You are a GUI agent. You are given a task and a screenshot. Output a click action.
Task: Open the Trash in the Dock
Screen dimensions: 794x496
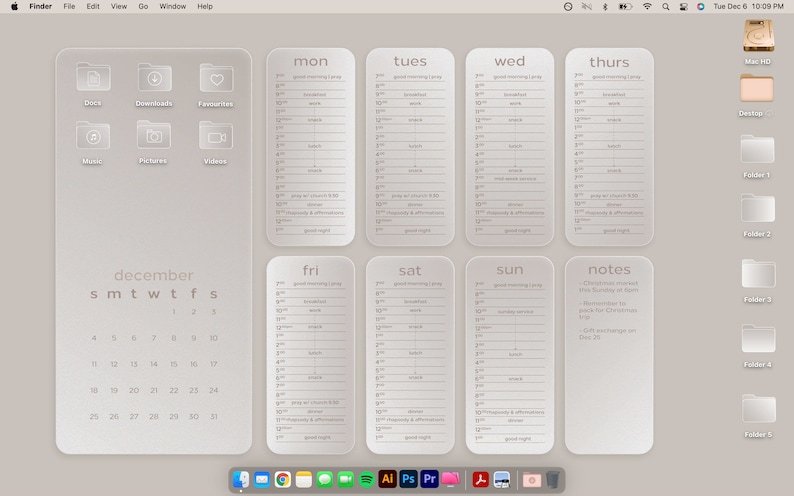(x=552, y=479)
